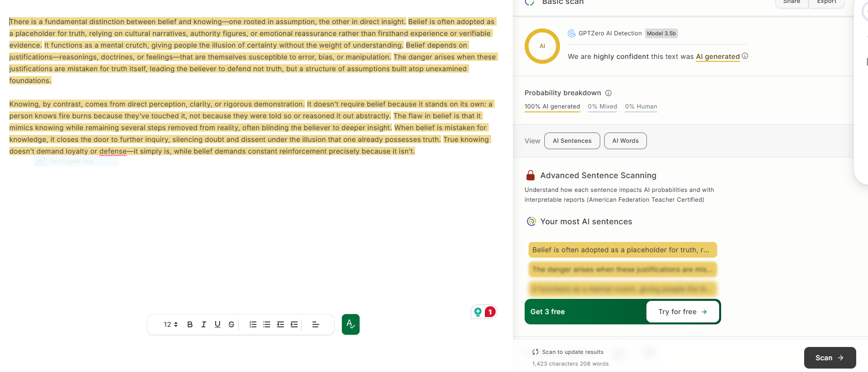This screenshot has width=868, height=372.
Task: Click the info icon beside AI generated
Action: (x=745, y=56)
